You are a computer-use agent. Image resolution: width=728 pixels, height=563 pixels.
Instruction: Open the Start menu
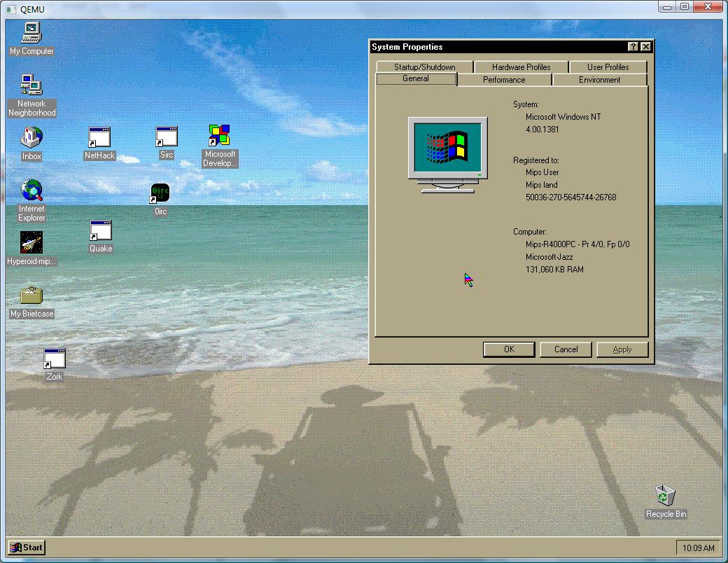click(x=27, y=548)
